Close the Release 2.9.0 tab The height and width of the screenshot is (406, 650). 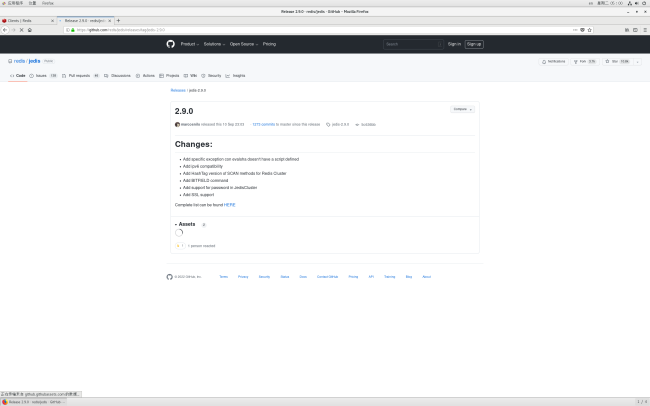[x=109, y=21]
